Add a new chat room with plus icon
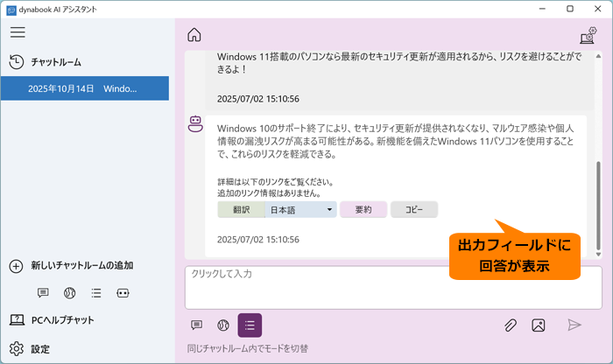Screen dimensions: 613x364 [x=16, y=266]
